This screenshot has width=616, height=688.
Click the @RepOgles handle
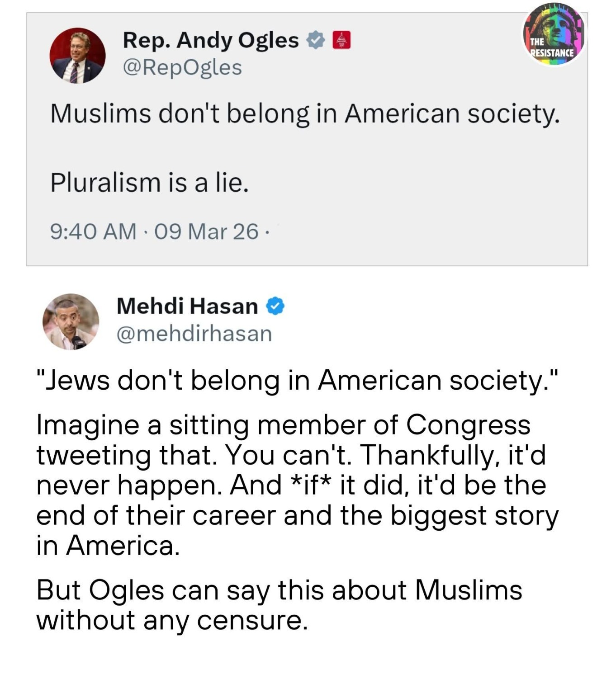coord(182,68)
